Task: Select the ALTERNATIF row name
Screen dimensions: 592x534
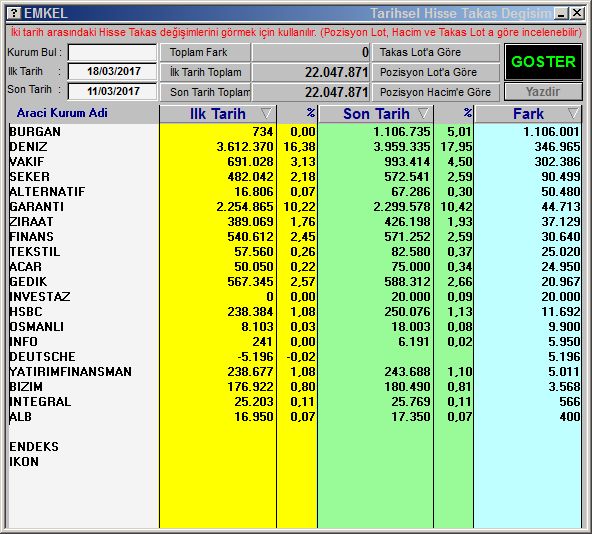Action: point(47,191)
